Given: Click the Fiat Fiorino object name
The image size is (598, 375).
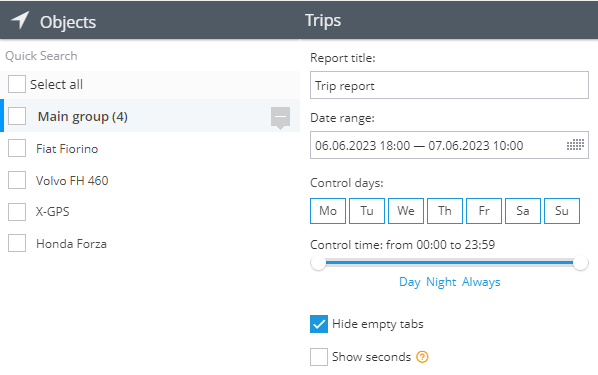Looking at the screenshot, I should coord(67,148).
